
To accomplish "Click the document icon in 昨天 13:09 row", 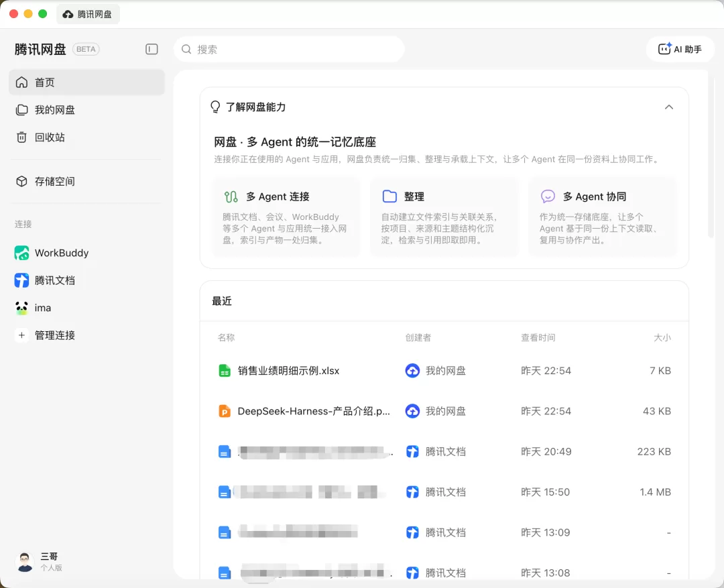I will point(225,532).
